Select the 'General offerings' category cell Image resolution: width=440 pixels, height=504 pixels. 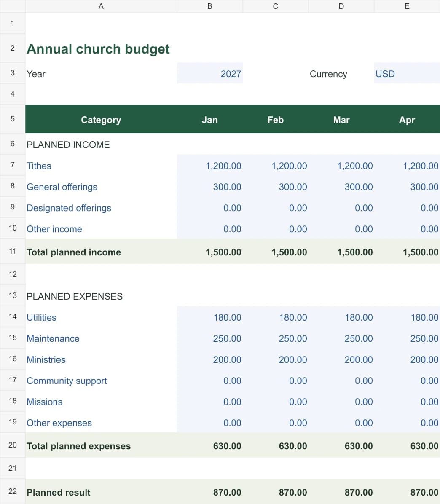[101, 186]
